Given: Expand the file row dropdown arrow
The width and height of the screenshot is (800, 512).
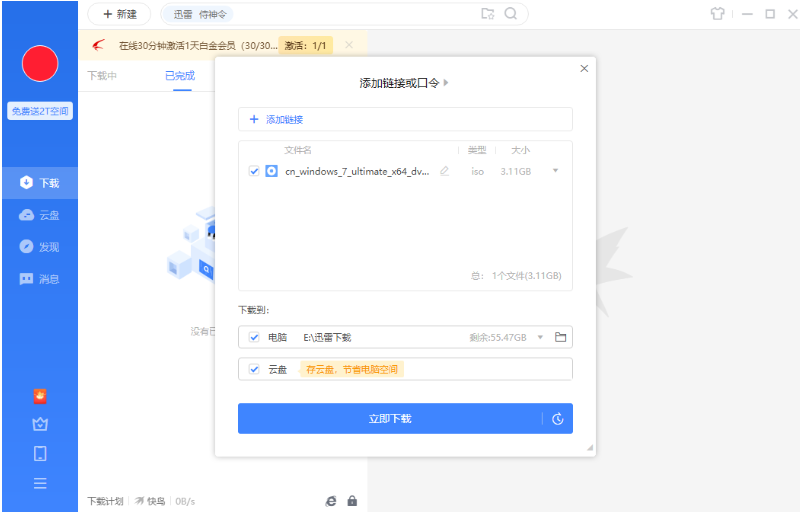Looking at the screenshot, I should click(555, 171).
